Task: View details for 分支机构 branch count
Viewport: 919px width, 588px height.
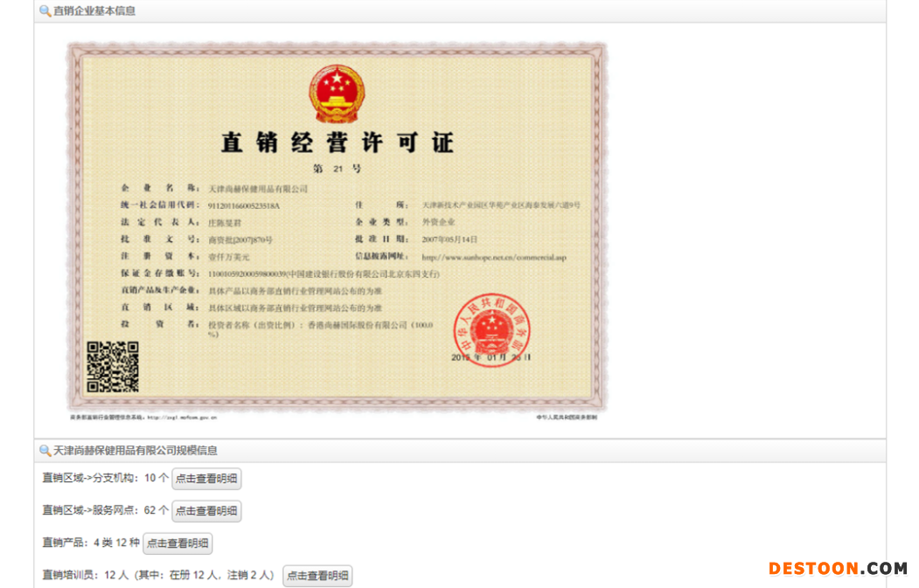Action: tap(206, 479)
